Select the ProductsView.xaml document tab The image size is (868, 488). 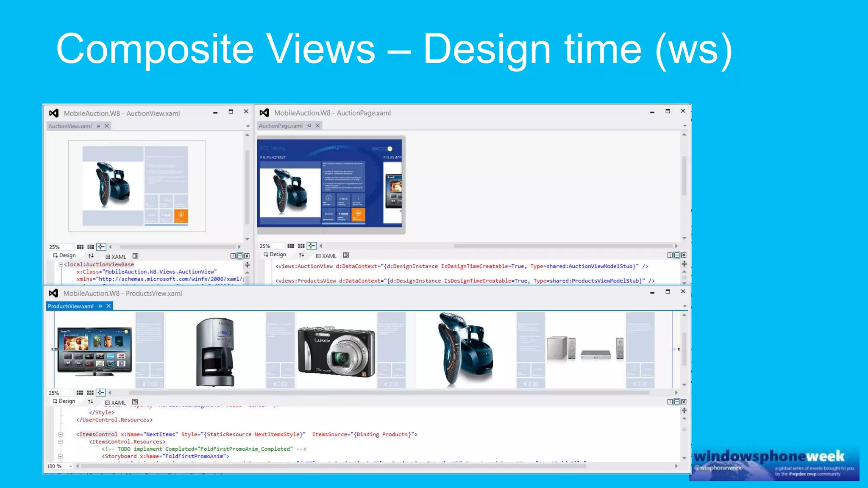[x=71, y=306]
